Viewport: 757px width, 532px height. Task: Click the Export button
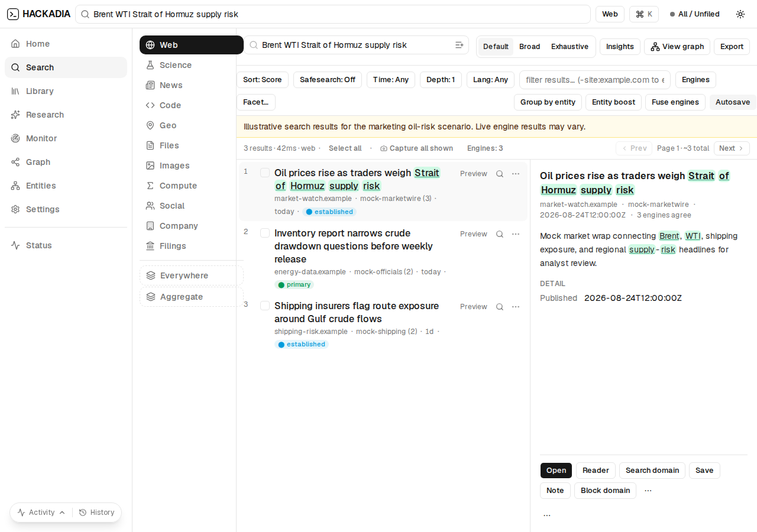point(732,47)
